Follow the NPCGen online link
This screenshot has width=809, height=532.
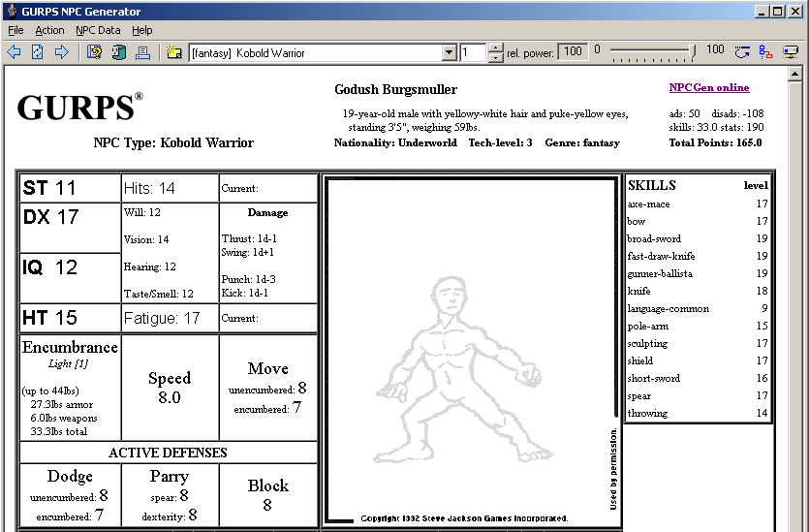pos(709,87)
